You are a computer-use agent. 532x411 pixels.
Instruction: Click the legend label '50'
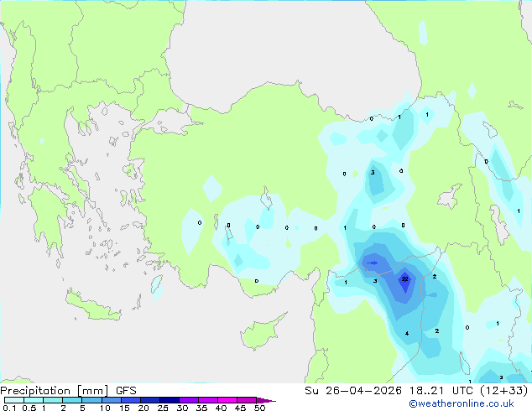click(x=259, y=408)
